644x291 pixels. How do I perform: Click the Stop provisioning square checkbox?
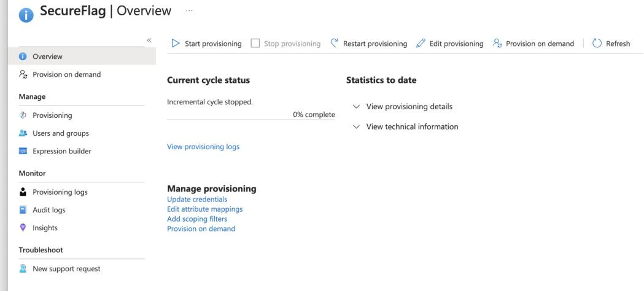point(255,43)
